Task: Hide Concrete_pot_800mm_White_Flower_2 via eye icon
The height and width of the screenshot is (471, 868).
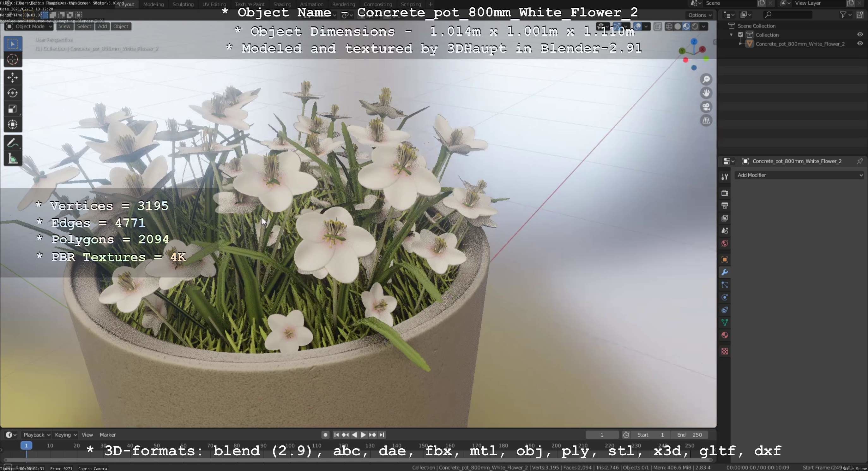Action: 860,44
